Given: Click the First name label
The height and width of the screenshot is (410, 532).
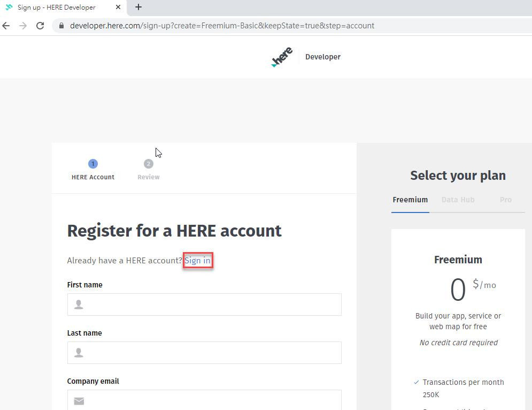Looking at the screenshot, I should 85,285.
